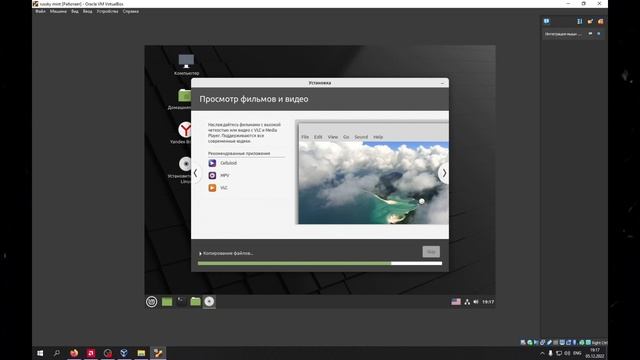Select MPV app icon
Image resolution: width=640 pixels, height=360 pixels.
pyautogui.click(x=212, y=175)
